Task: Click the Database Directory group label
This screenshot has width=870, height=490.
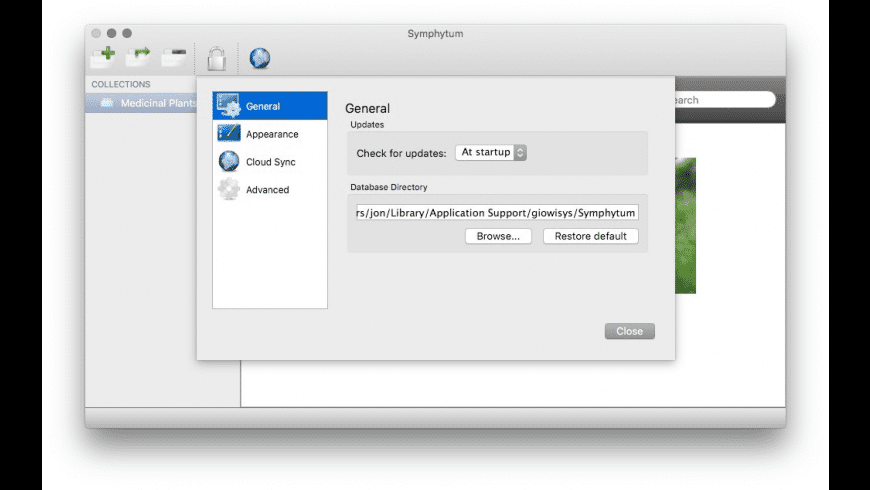Action: point(388,187)
